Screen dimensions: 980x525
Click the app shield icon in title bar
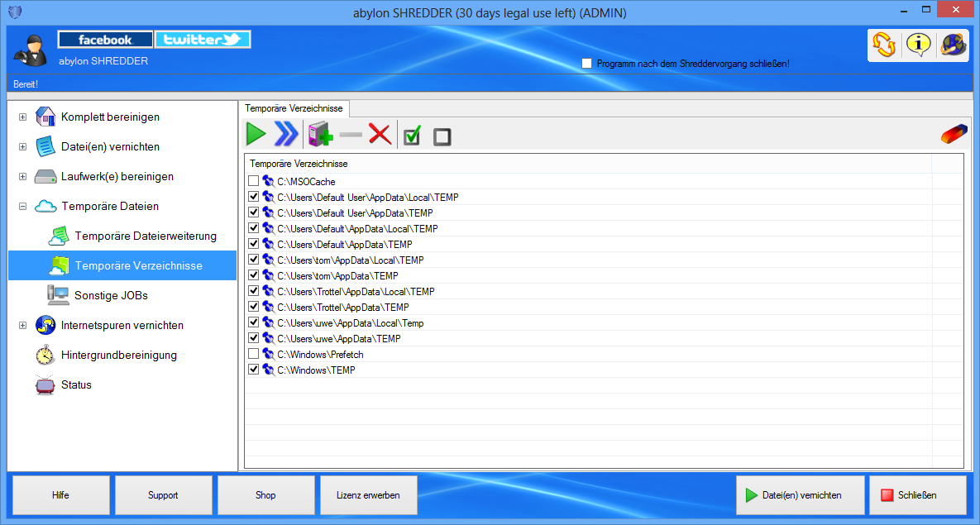(14, 12)
